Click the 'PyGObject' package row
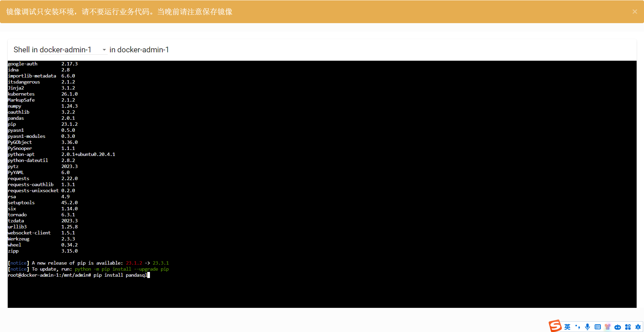Image resolution: width=644 pixels, height=332 pixels. point(43,142)
